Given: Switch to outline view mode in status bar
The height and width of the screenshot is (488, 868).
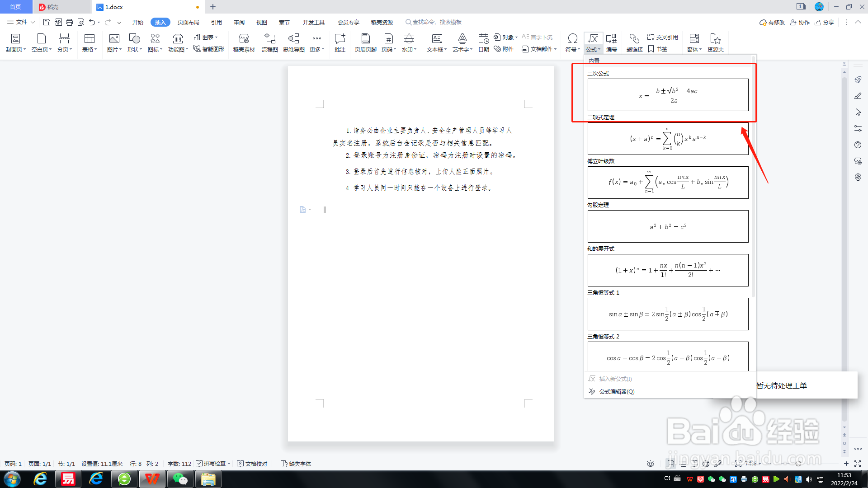Looking at the screenshot, I should click(683, 464).
